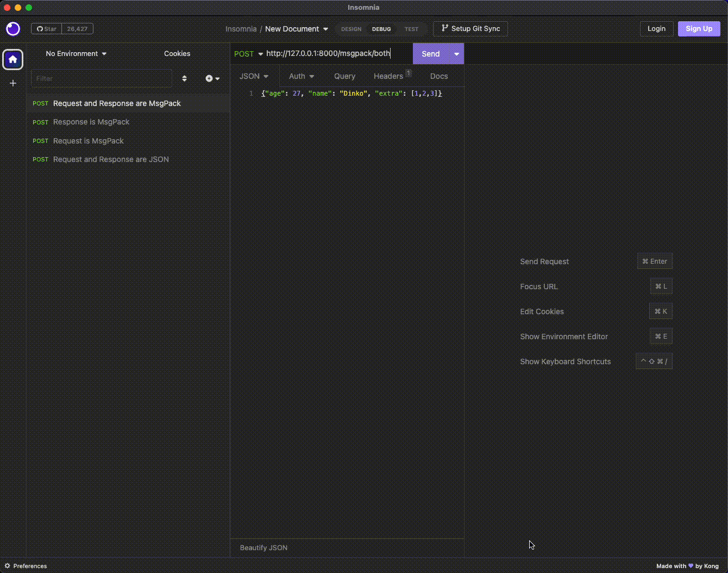Viewport: 728px width, 573px height.
Task: Open the create request plus menu
Action: 212,78
